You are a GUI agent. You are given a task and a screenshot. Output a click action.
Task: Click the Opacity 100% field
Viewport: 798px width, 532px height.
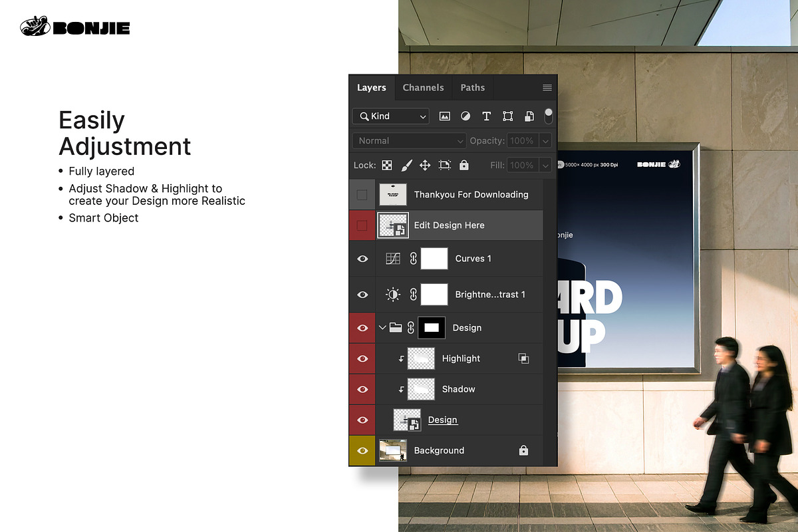523,141
